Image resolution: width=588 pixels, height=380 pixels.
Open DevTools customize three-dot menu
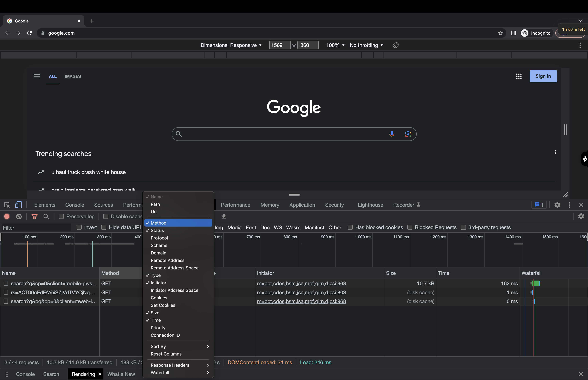coord(569,205)
